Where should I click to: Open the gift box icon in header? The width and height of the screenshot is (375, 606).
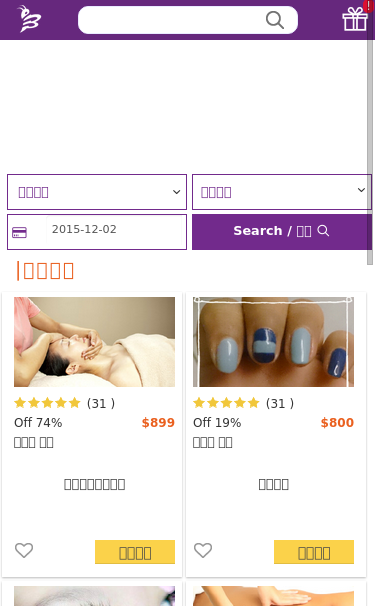(355, 19)
